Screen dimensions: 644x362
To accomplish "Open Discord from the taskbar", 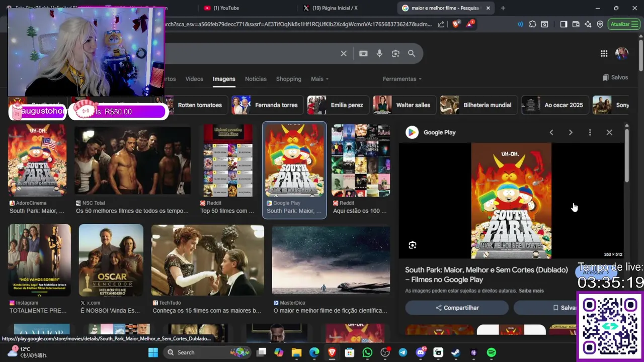I will 421,352.
